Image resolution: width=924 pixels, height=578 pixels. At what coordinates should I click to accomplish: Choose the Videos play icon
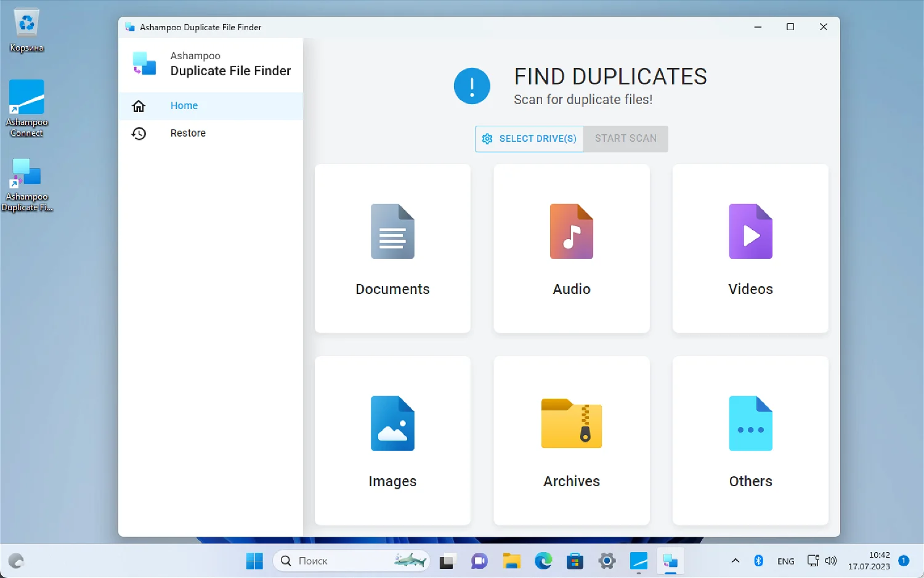pyautogui.click(x=750, y=231)
